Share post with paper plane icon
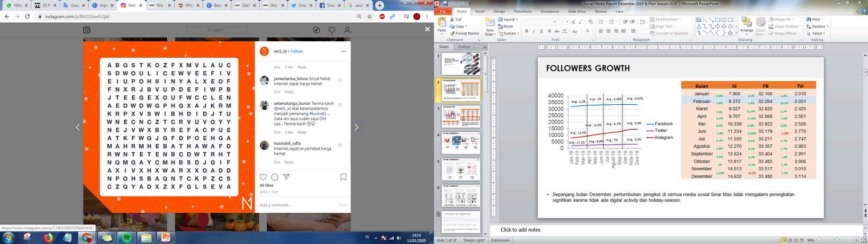This screenshot has width=868, height=244. 286,177
